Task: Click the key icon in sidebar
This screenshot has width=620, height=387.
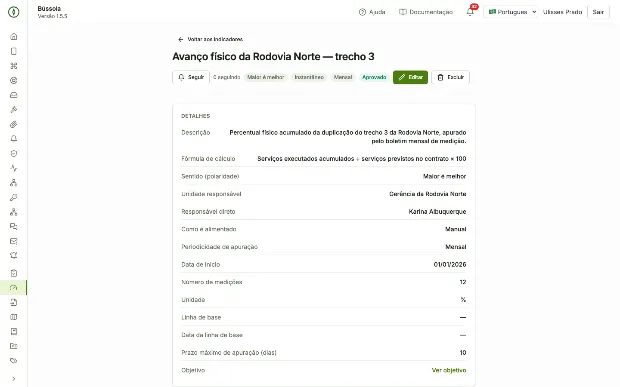Action: pos(13,197)
